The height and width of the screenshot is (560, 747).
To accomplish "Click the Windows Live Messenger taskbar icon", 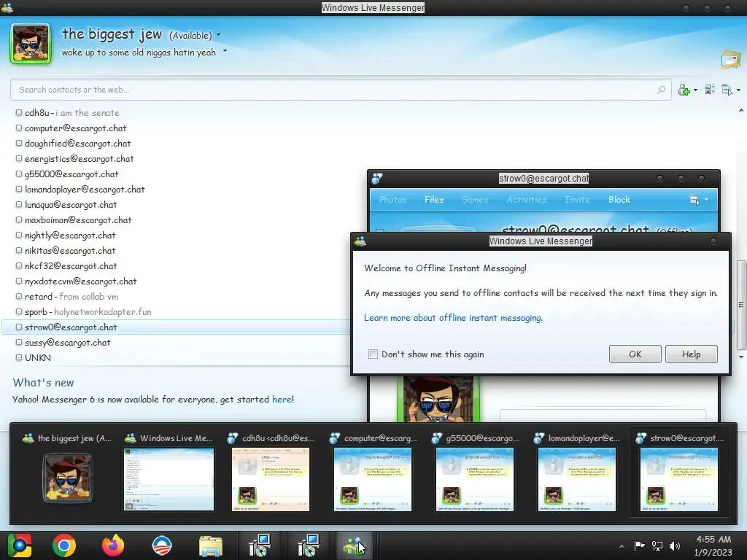I will coord(353,545).
